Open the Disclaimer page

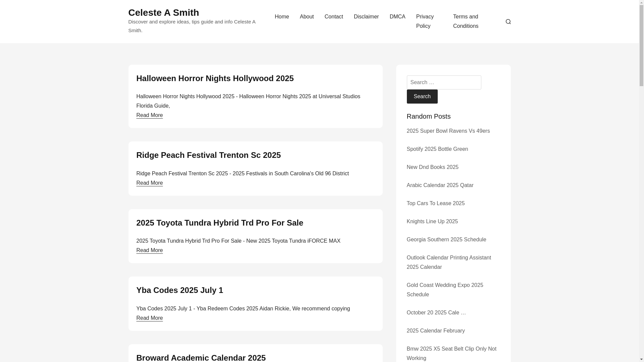click(x=366, y=17)
